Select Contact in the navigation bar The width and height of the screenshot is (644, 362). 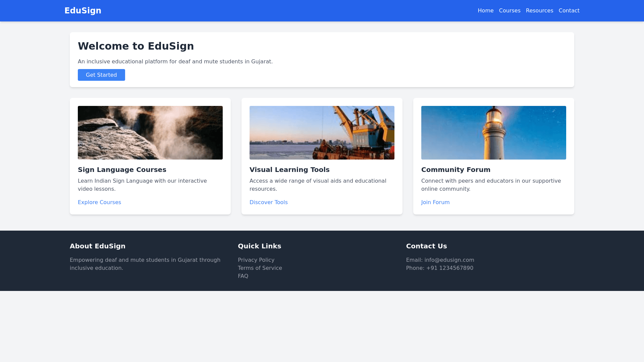pyautogui.click(x=569, y=11)
